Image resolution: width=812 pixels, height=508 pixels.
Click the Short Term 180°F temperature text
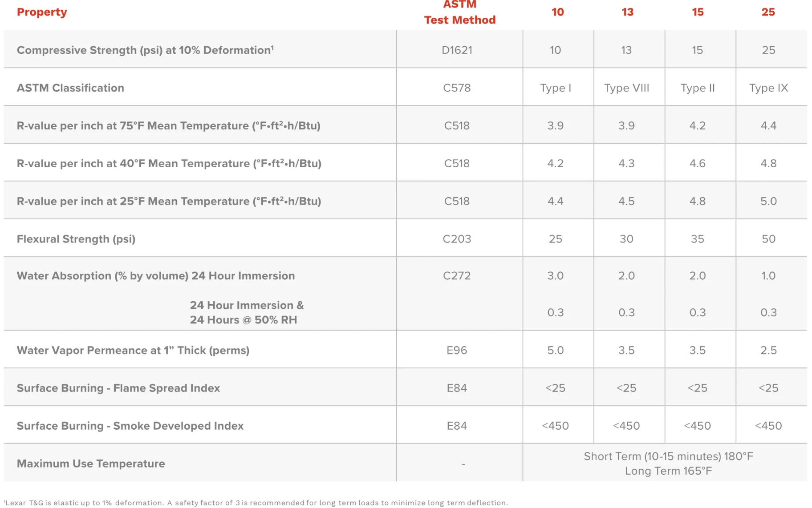click(668, 456)
